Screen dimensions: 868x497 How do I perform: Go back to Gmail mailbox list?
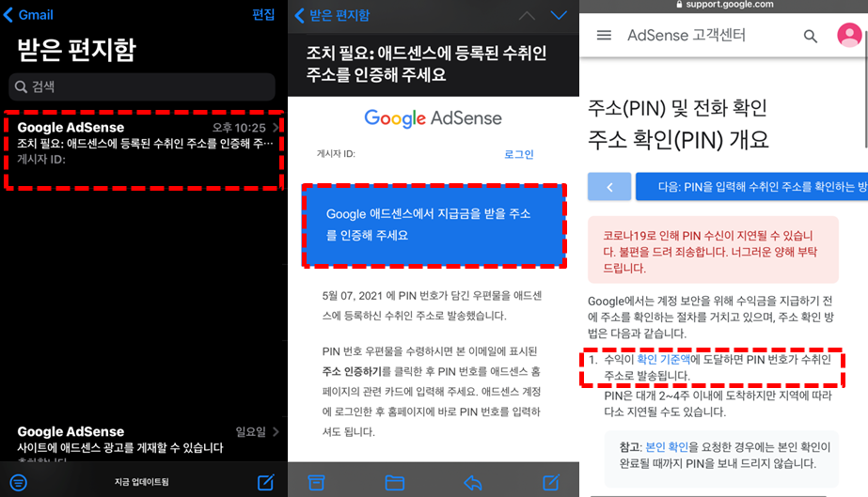coord(28,15)
